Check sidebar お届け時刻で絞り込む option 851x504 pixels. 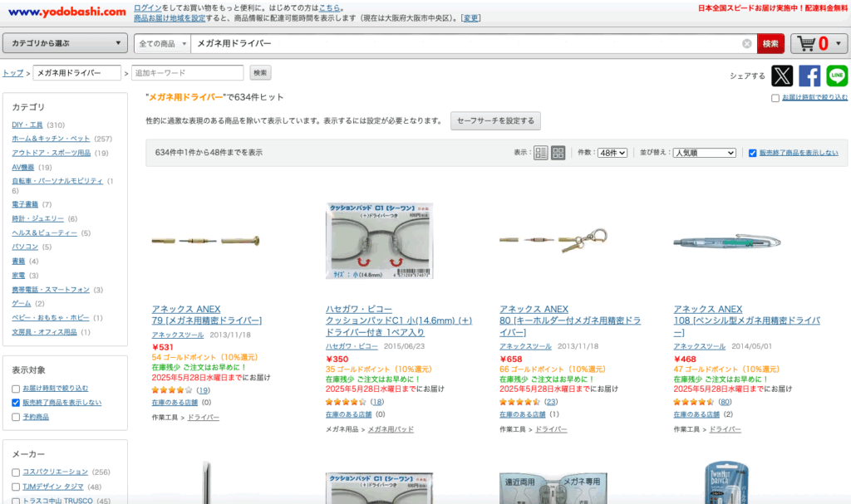(x=16, y=389)
